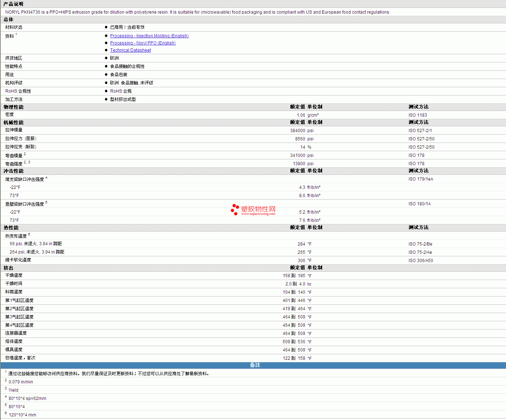Click the 第3气缸区温度 row label
The width and height of the screenshot is (506, 420).
click(x=19, y=317)
